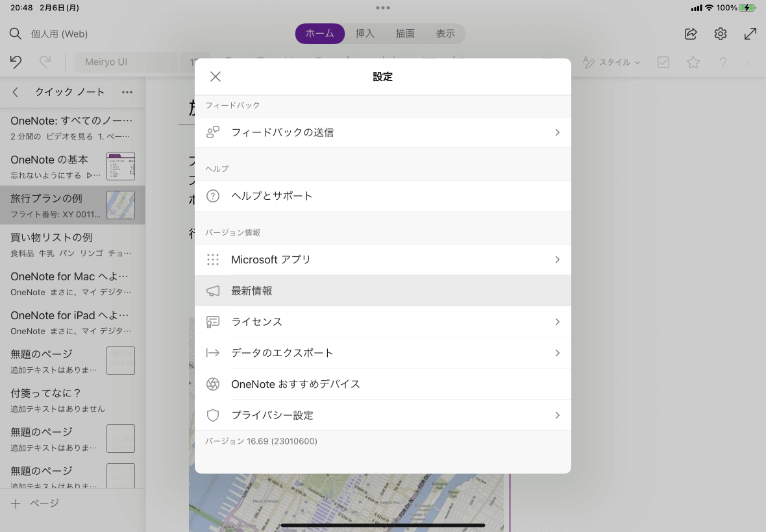Click the redo arrow icon
Screen dimensions: 766x532
point(45,62)
